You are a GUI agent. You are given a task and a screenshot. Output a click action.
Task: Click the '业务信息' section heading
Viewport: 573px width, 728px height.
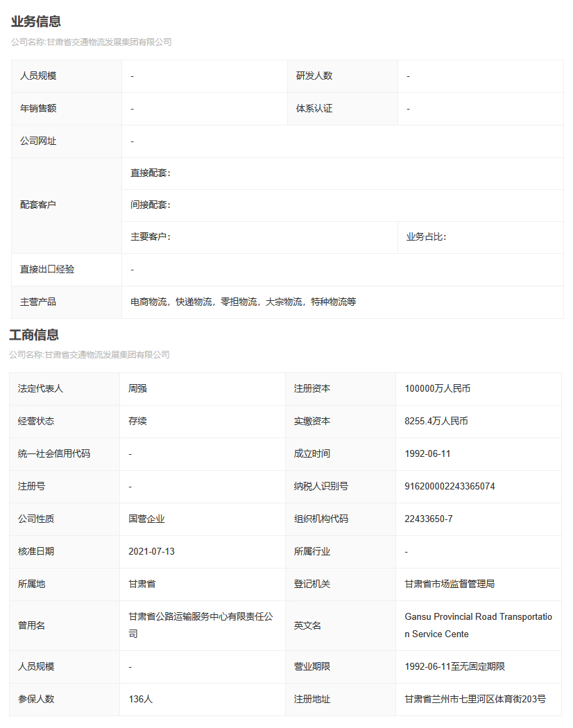[36, 21]
